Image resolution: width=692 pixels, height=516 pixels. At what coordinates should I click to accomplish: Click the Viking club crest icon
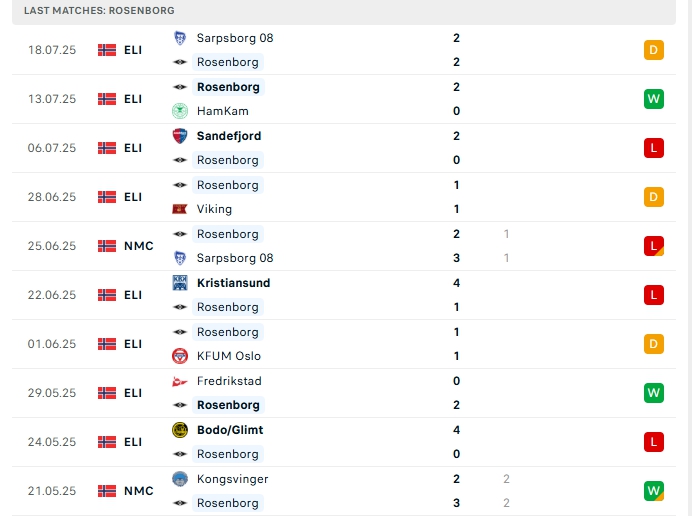click(x=180, y=209)
